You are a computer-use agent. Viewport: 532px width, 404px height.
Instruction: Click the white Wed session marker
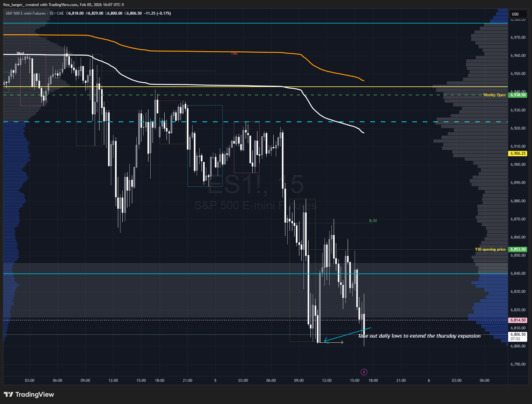[x=20, y=53]
